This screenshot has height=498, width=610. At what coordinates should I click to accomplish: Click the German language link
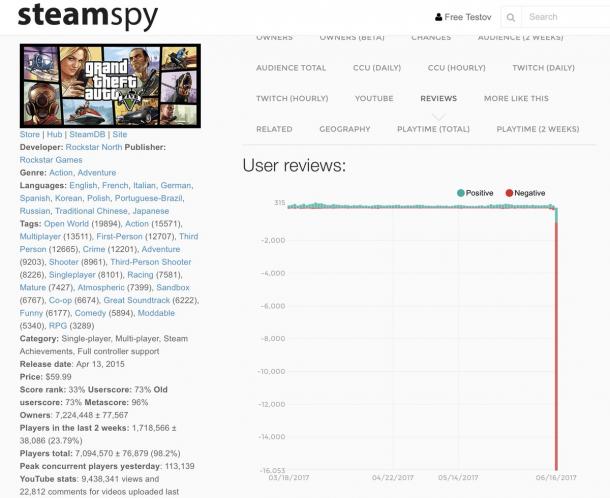(176, 186)
